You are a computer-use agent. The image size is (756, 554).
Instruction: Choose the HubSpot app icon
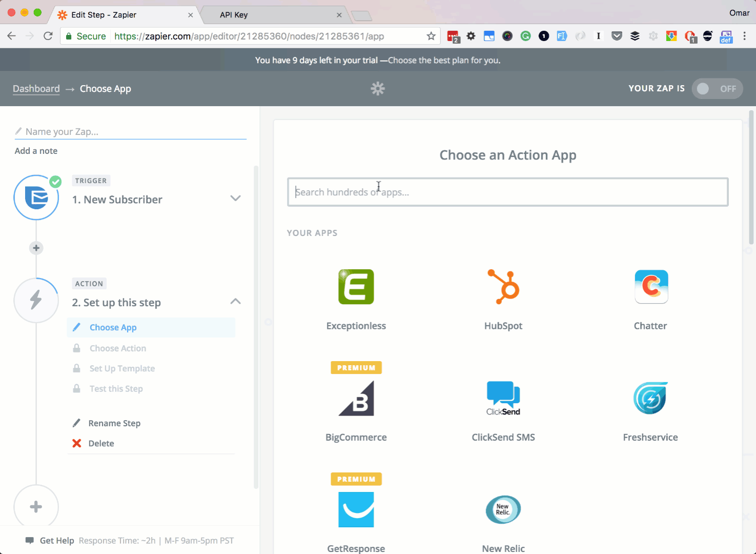pos(503,287)
